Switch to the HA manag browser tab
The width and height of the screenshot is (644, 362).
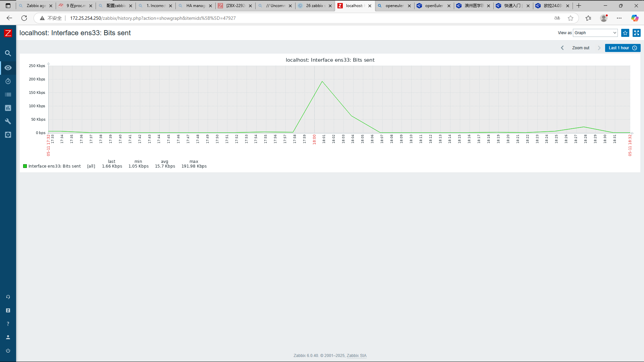tap(195, 6)
